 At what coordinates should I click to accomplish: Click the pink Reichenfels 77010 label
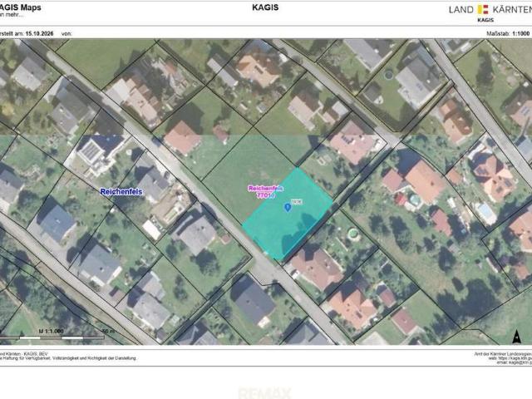(x=266, y=192)
